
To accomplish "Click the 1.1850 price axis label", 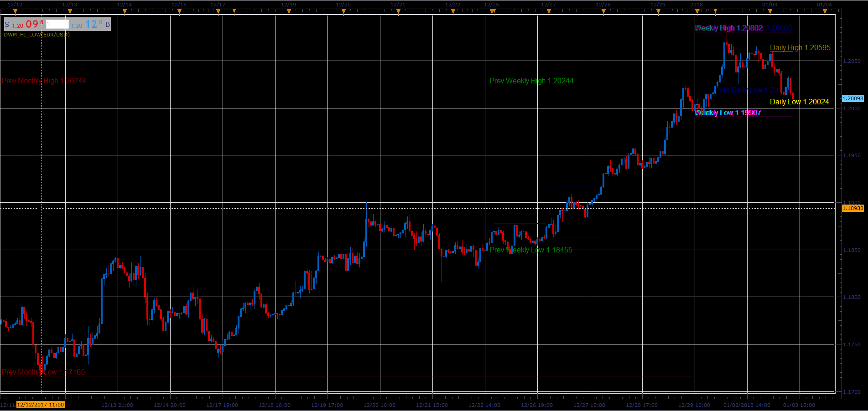I will coord(852,250).
